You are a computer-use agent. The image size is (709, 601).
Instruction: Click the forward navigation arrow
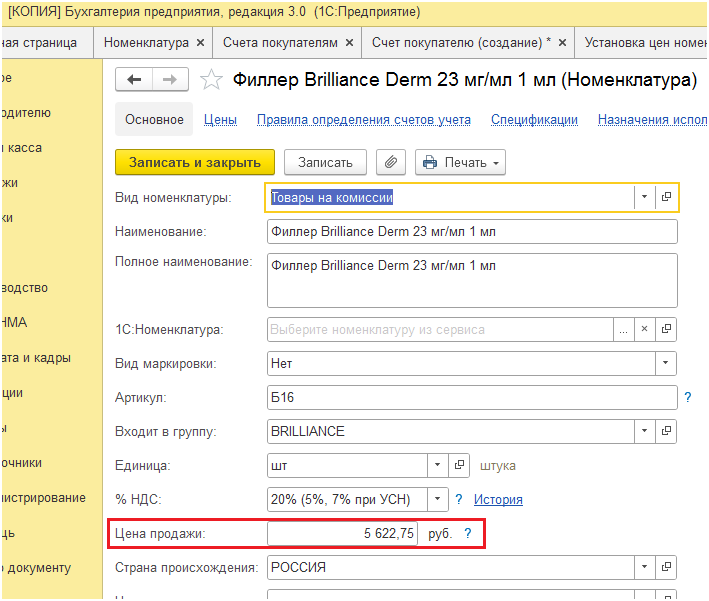pos(169,80)
